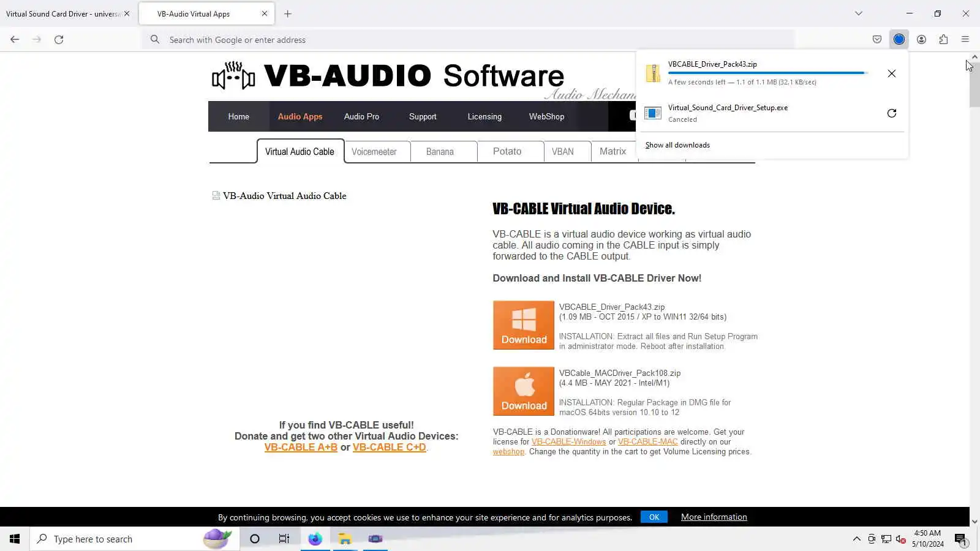
Task: Open the Firefox account icon
Action: 921,40
